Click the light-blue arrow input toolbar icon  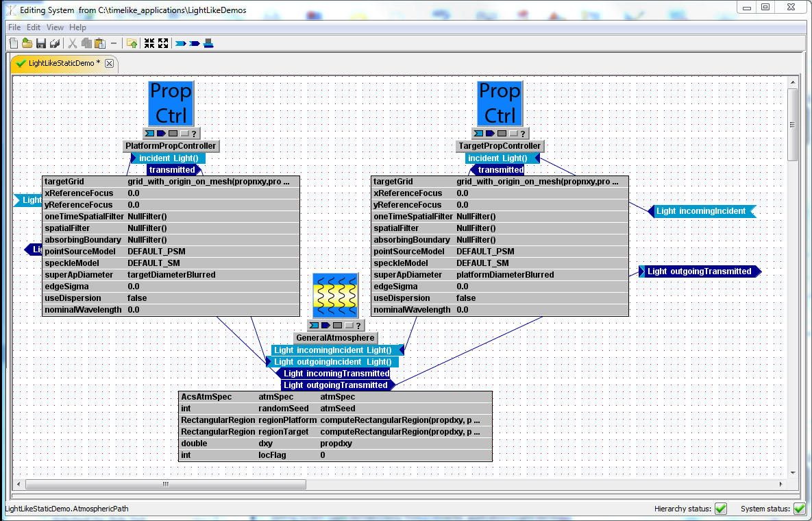181,43
